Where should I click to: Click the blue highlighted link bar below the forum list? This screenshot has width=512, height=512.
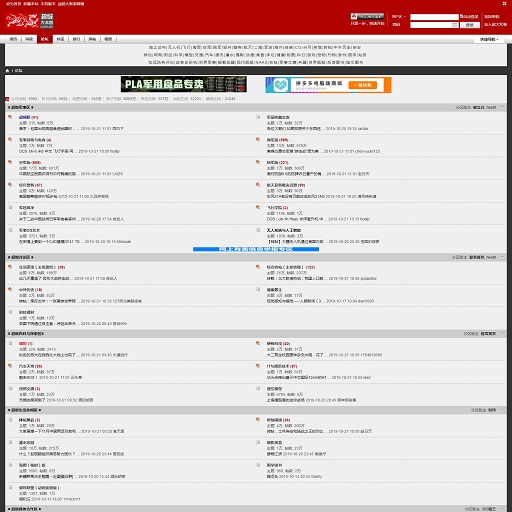click(x=256, y=249)
